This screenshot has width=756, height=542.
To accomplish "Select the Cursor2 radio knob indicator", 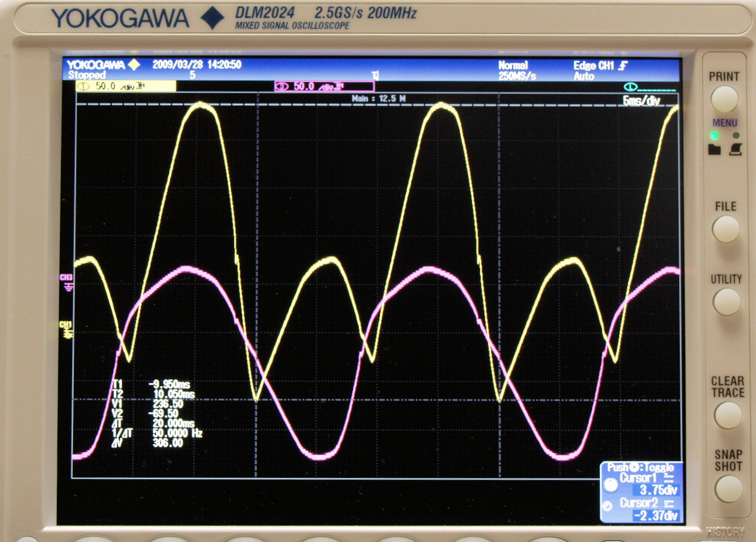I will click(607, 506).
